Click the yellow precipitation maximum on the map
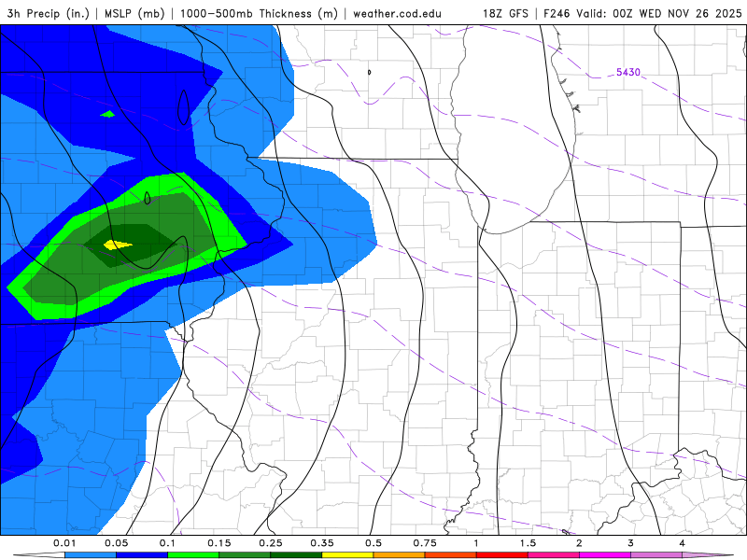 (116, 245)
